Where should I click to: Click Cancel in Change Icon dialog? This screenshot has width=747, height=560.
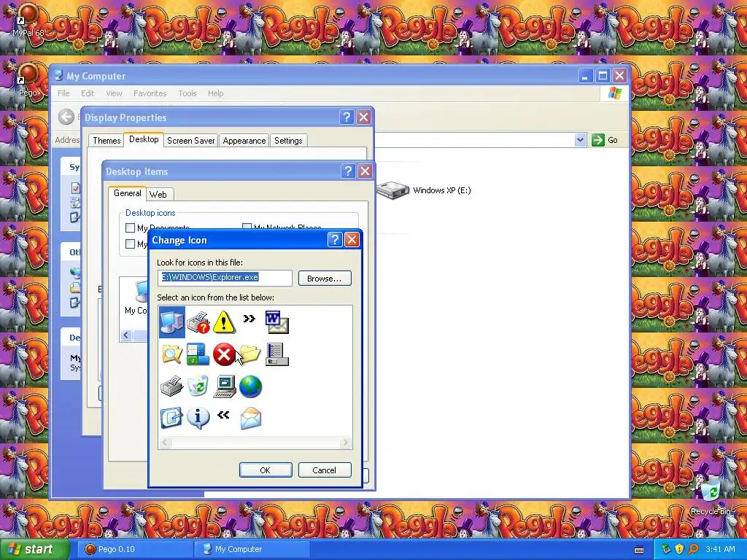325,470
